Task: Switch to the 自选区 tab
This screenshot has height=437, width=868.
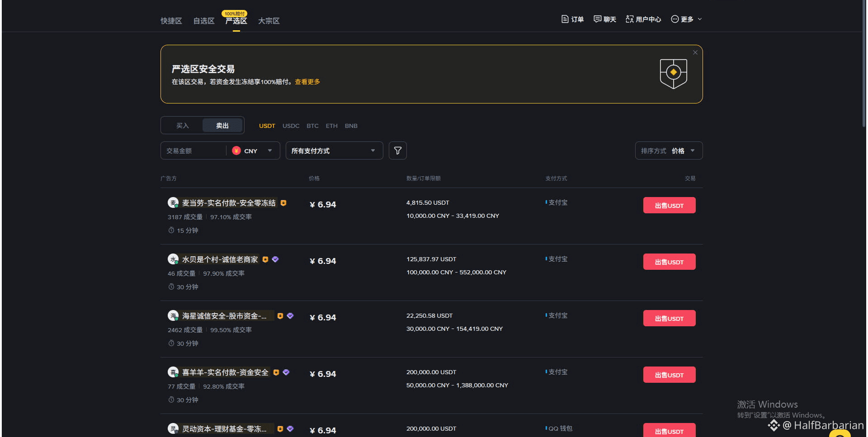Action: tap(204, 21)
